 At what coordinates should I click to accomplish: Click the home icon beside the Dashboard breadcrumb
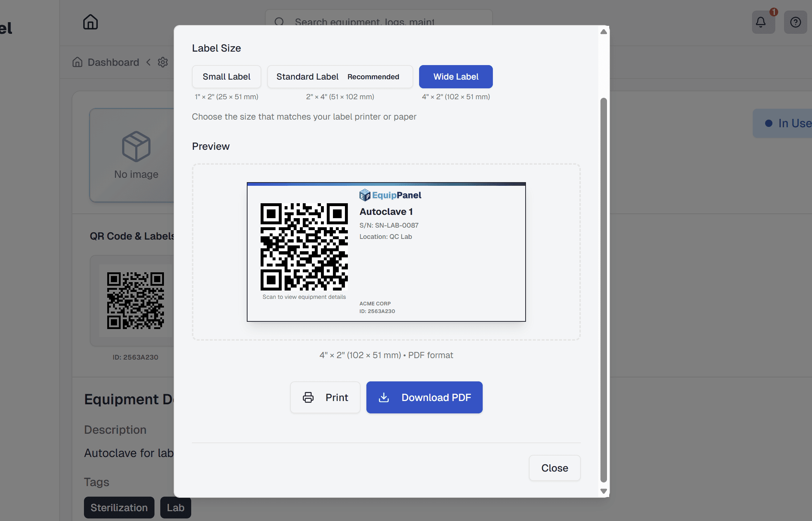(x=77, y=62)
